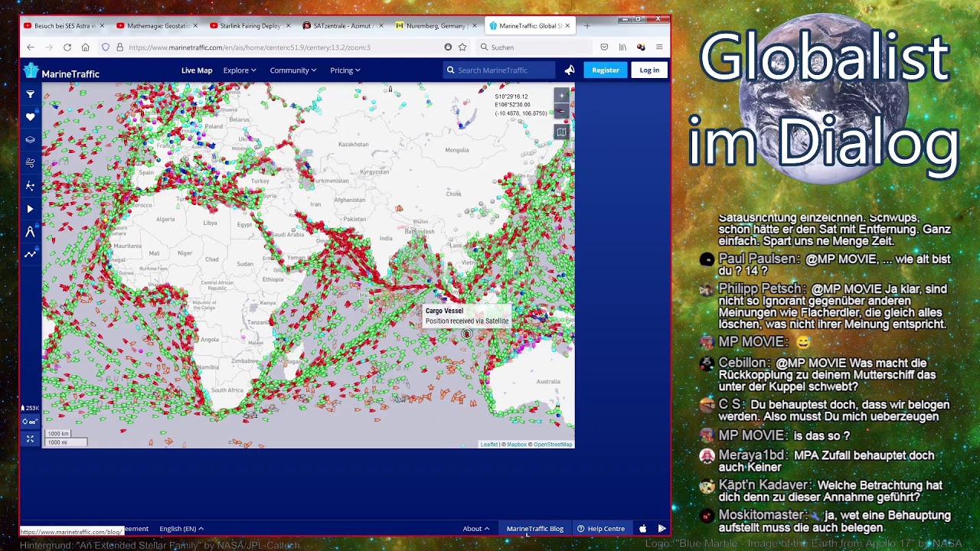
Task: Open the OpenStreetMap attribution link
Action: pyautogui.click(x=553, y=445)
